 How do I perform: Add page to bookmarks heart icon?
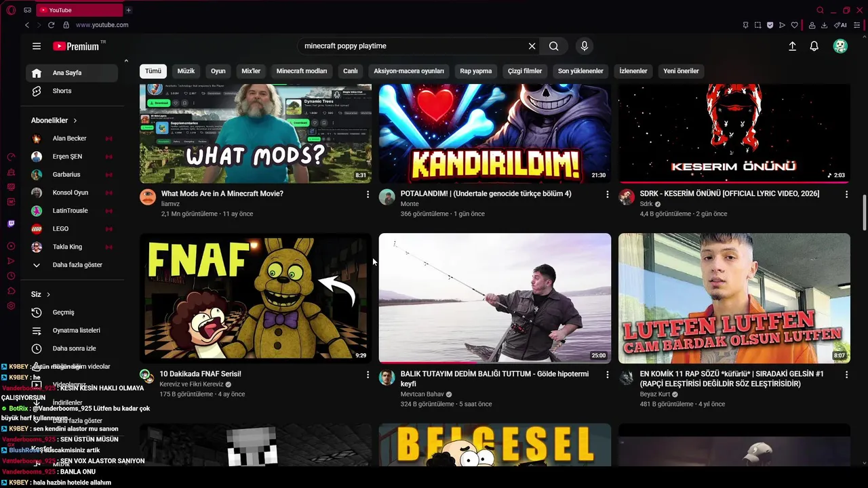795,25
